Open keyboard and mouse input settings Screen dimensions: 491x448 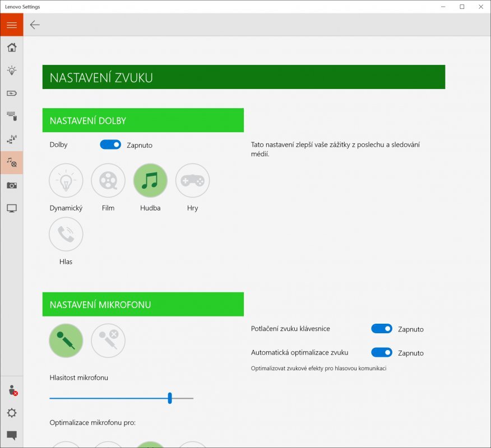[12, 116]
